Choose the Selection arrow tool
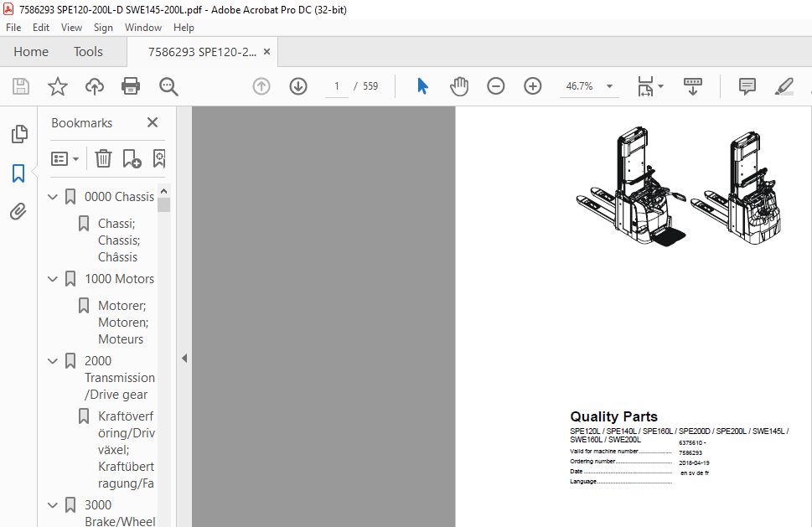Viewport: 812px width, 527px height. coord(422,86)
